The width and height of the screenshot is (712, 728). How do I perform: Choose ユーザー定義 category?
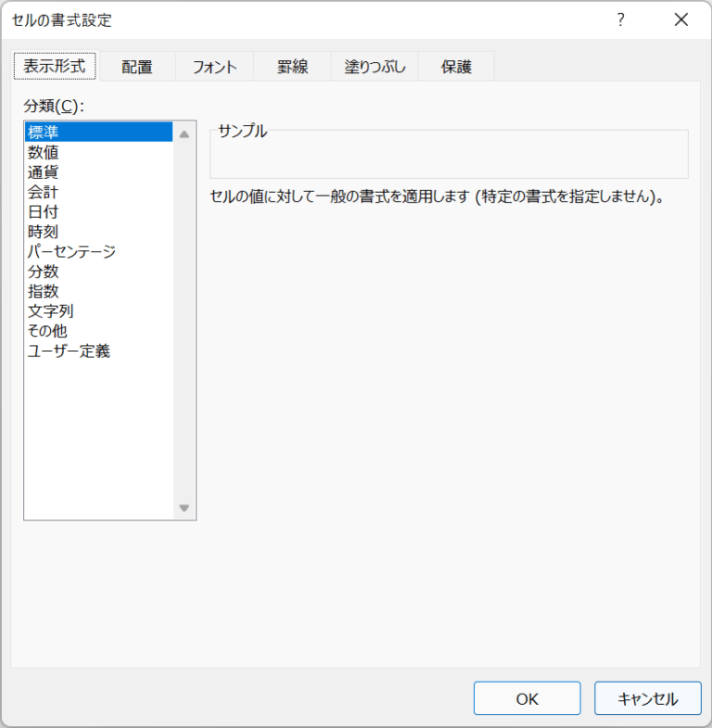(x=99, y=351)
